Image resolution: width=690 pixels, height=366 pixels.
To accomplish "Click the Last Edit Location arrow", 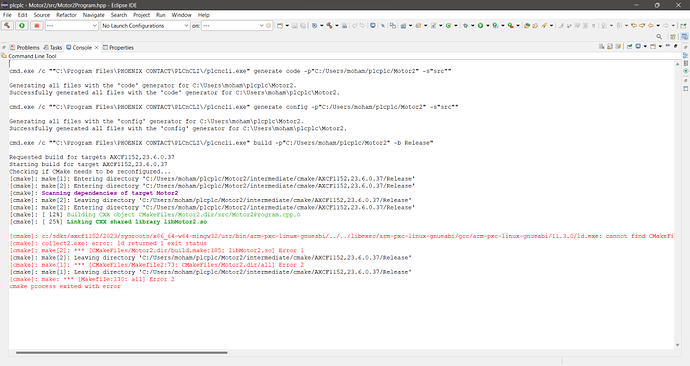I will click(x=634, y=26).
